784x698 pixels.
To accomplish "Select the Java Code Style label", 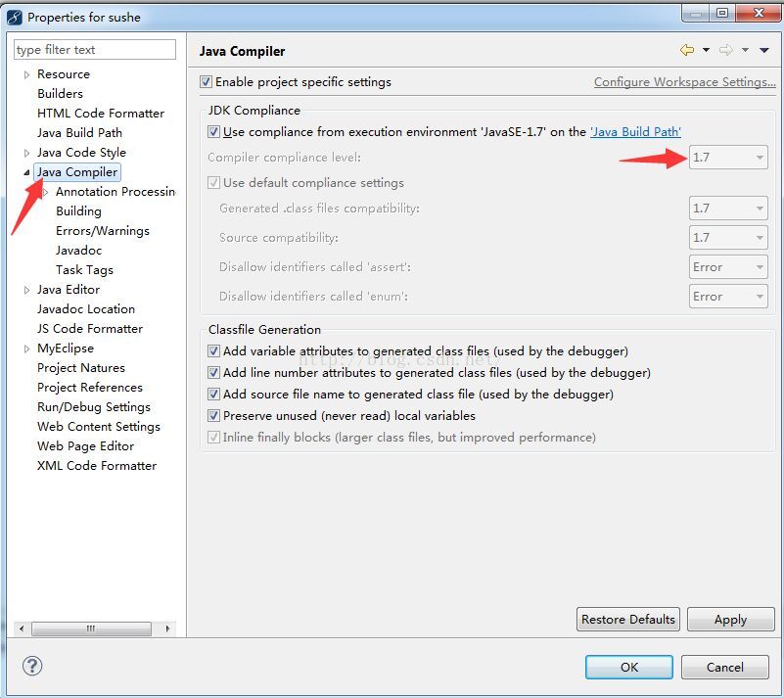I will [81, 153].
